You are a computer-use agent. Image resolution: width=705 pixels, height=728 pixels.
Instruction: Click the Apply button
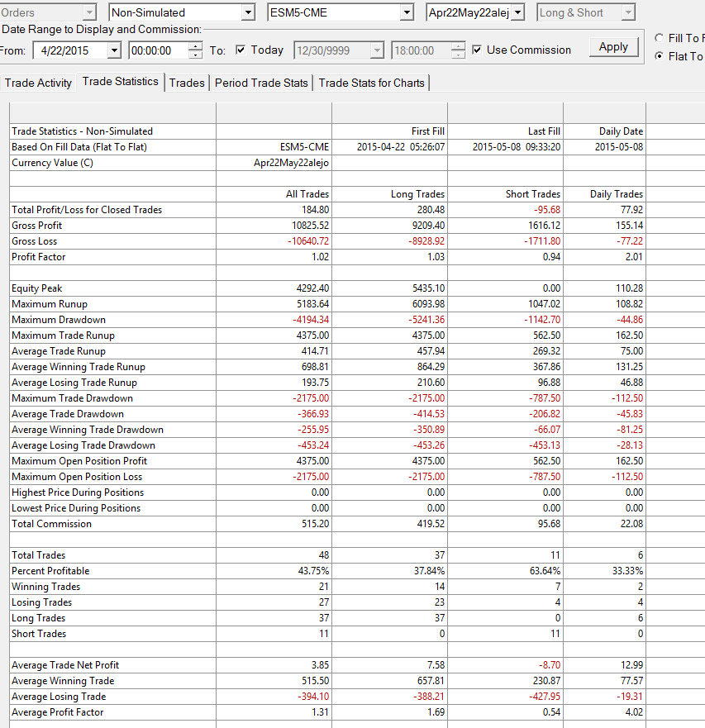pos(613,47)
